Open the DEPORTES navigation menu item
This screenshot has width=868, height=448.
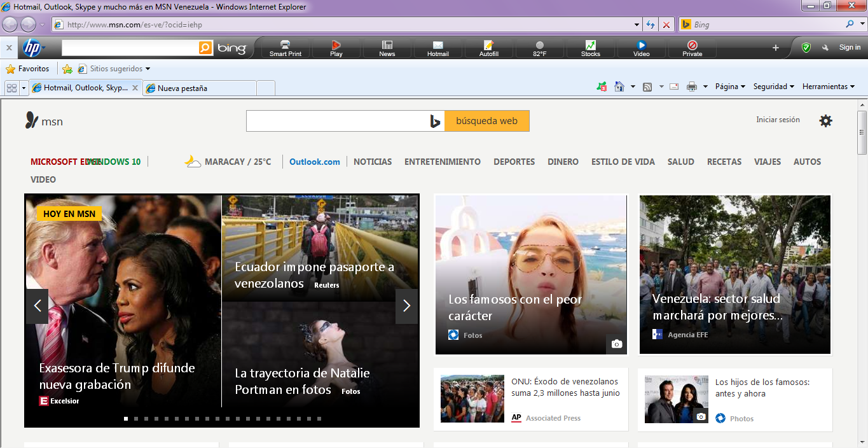coord(514,162)
